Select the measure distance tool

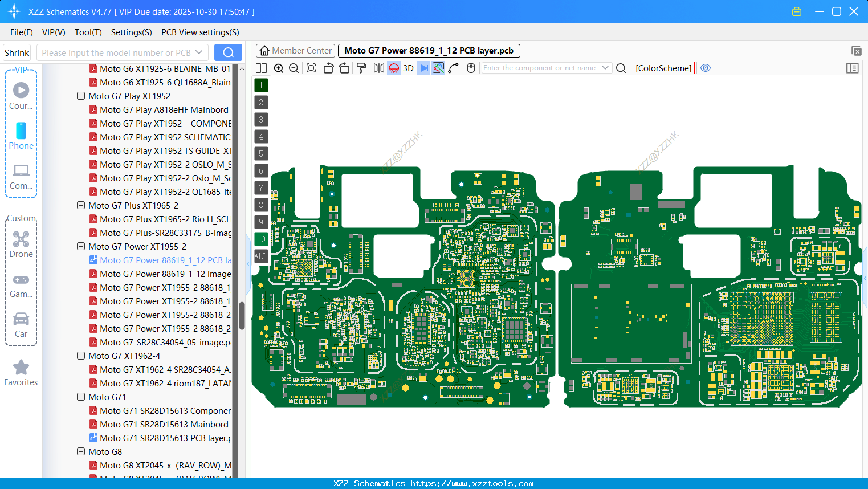[453, 68]
